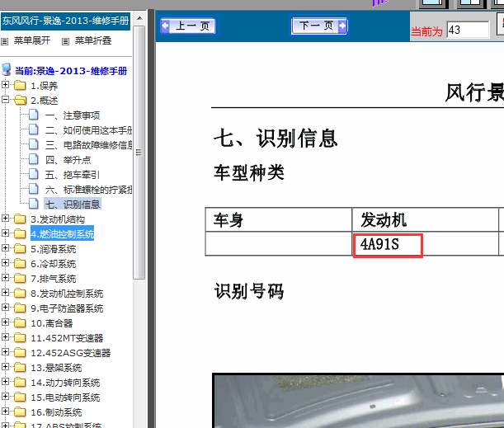The width and height of the screenshot is (504, 428).
Task: Click the sidebar scroll-up arrow
Action: [139, 18]
